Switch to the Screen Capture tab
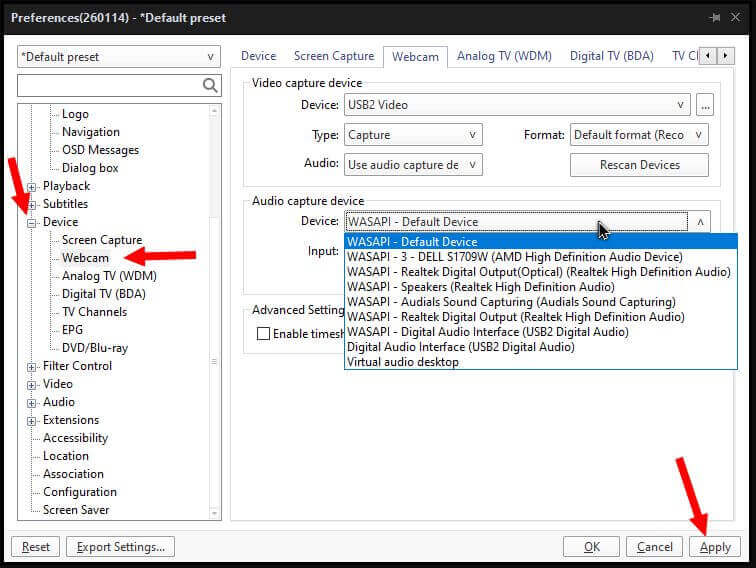756x568 pixels. click(333, 56)
